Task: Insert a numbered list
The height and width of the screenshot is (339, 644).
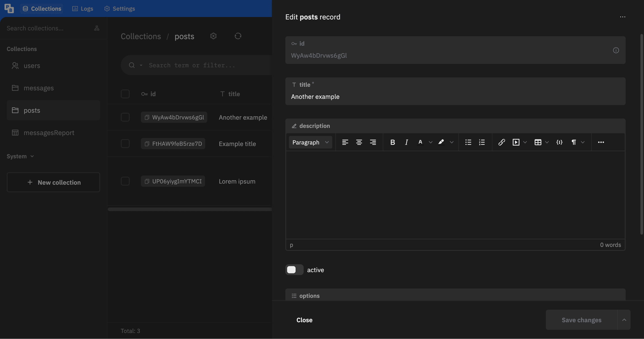Action: (x=482, y=142)
